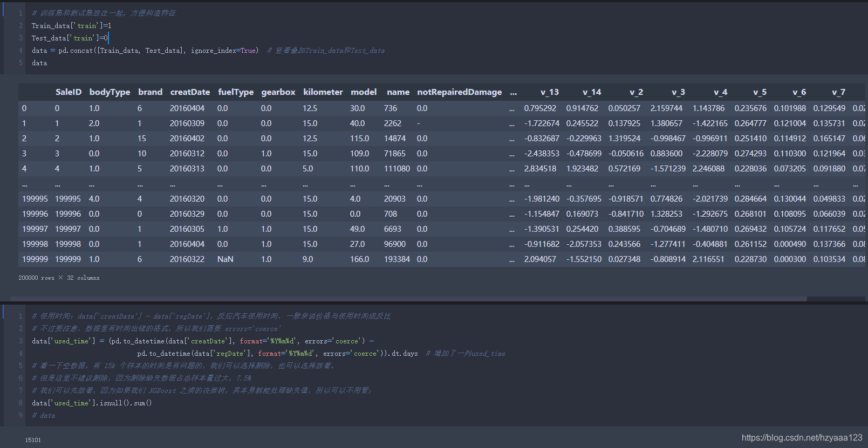Click creatDate value 20160322
Screen dimensions: 868x448
187,259
